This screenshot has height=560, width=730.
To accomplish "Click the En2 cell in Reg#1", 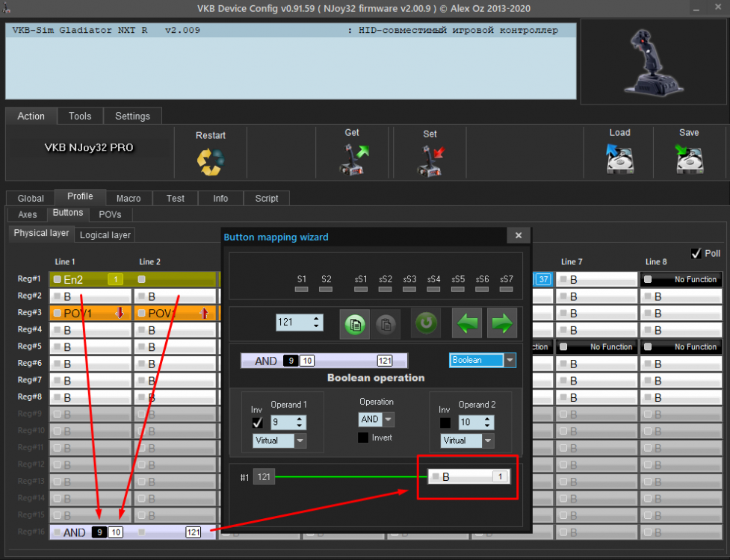I will [90, 279].
